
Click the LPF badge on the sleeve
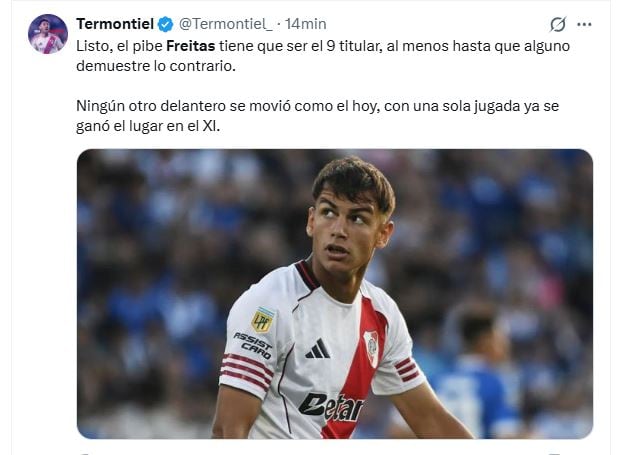click(262, 320)
